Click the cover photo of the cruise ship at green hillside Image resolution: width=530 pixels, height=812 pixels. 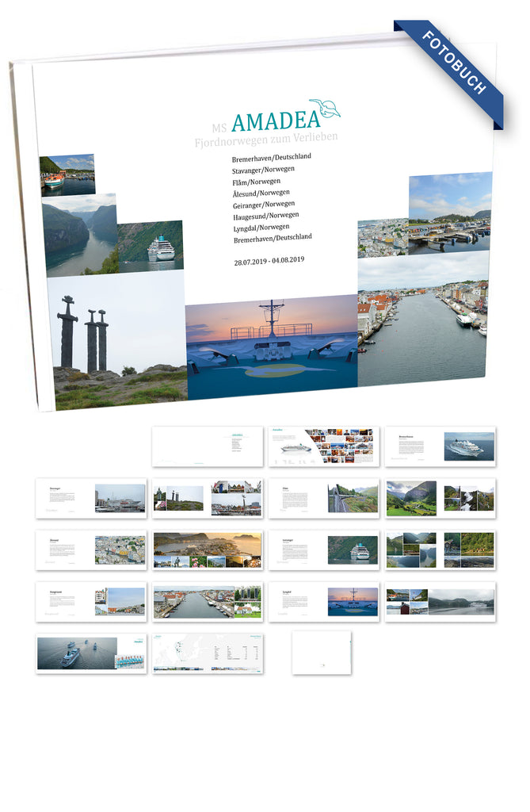coord(150,246)
